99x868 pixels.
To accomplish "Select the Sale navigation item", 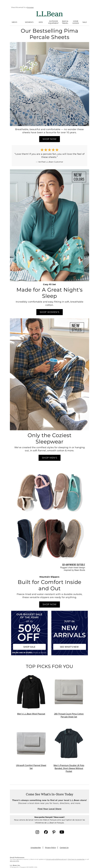I will pos(85,22).
